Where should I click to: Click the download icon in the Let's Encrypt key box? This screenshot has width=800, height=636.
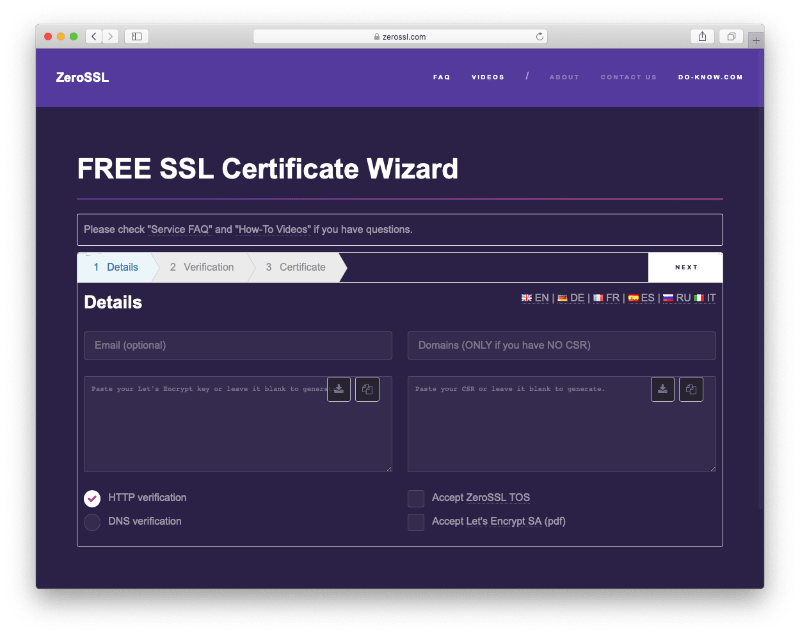[x=339, y=390]
